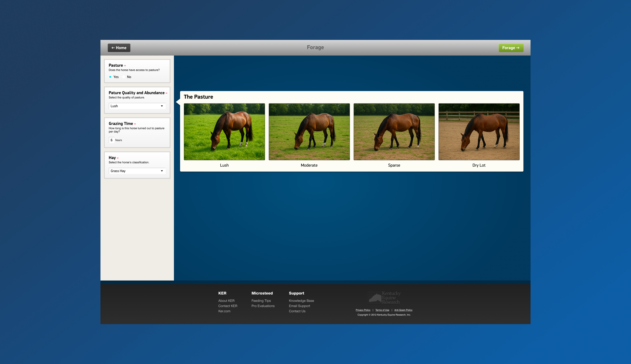
Task: Open the Lush pasture quality dropdown
Action: tap(137, 106)
